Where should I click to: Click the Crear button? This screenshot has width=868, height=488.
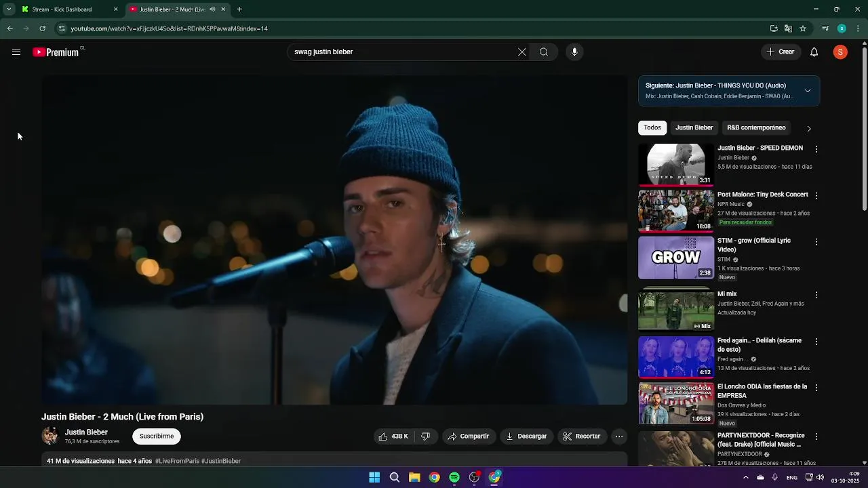tap(781, 52)
